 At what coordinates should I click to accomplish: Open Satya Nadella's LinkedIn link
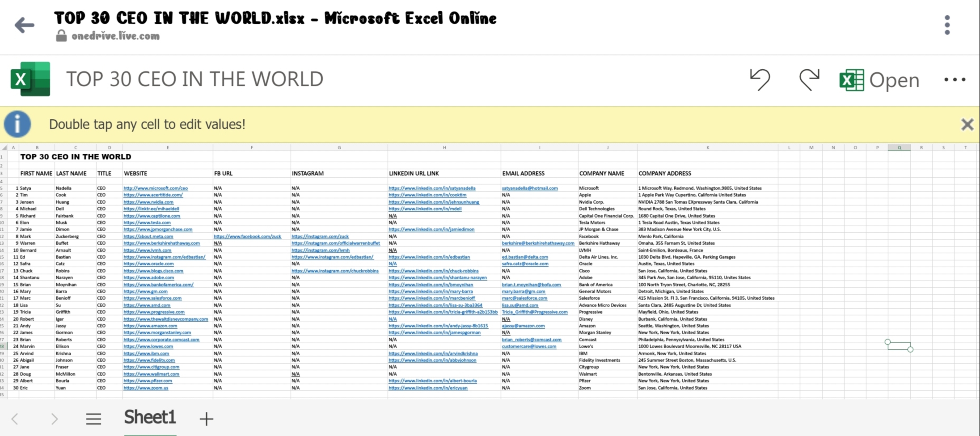[432, 188]
